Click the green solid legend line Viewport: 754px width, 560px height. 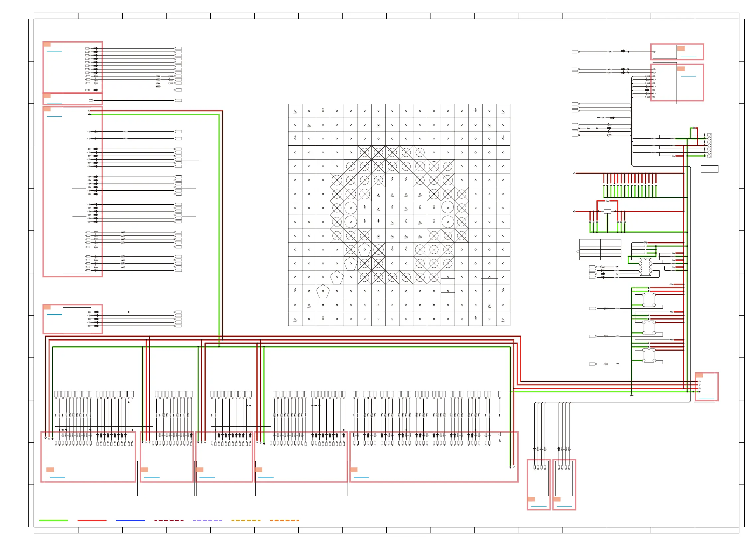click(54, 520)
